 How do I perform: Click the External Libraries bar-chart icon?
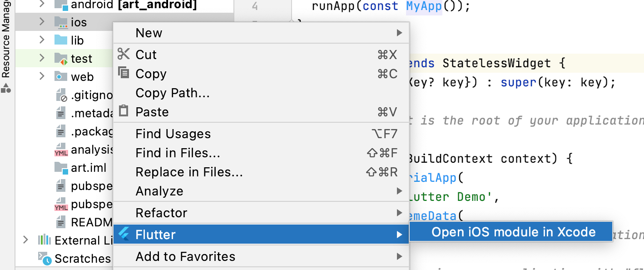(45, 240)
